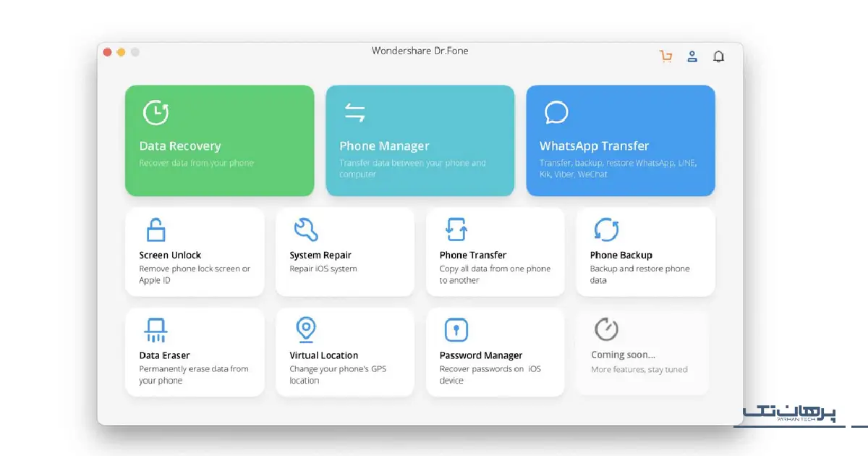This screenshot has width=868, height=456.
Task: Click the Screen Unlock padlock icon
Action: click(x=156, y=229)
